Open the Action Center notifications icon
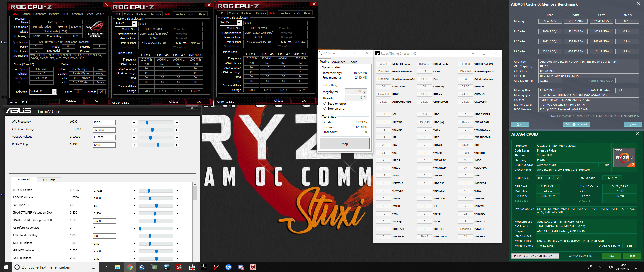The width and height of the screenshot is (644, 272). click(636, 267)
